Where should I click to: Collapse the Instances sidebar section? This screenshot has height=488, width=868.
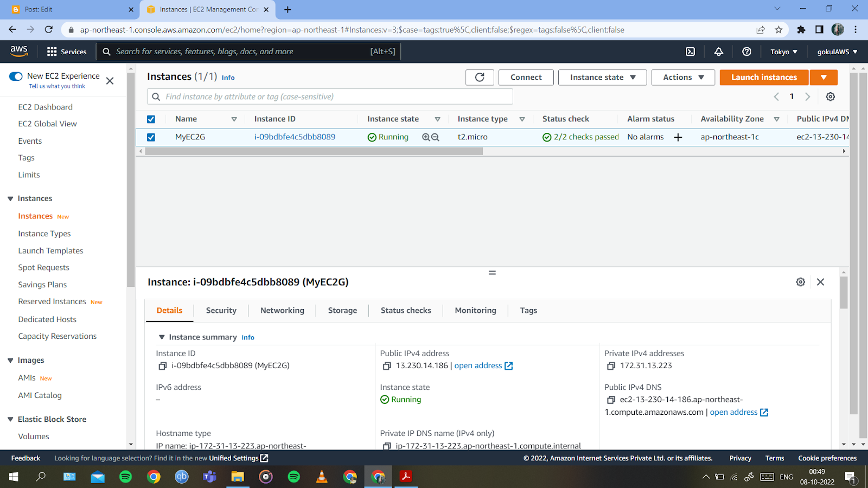click(x=10, y=198)
